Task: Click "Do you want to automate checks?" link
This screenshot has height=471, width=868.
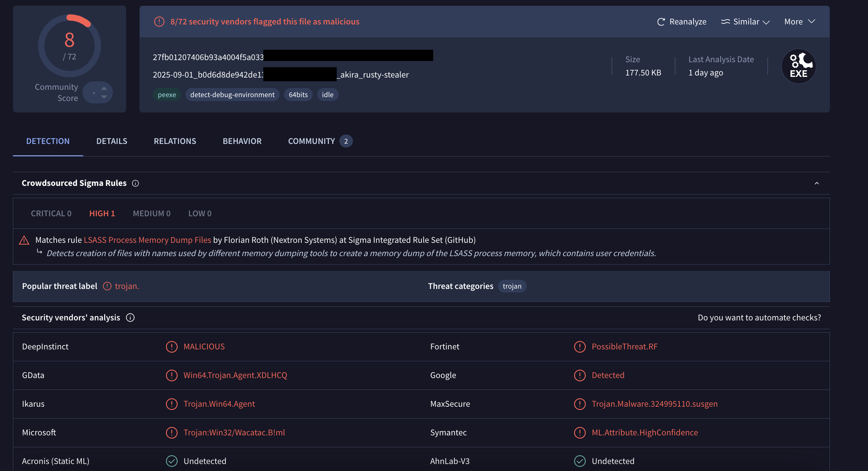Action: click(x=759, y=317)
